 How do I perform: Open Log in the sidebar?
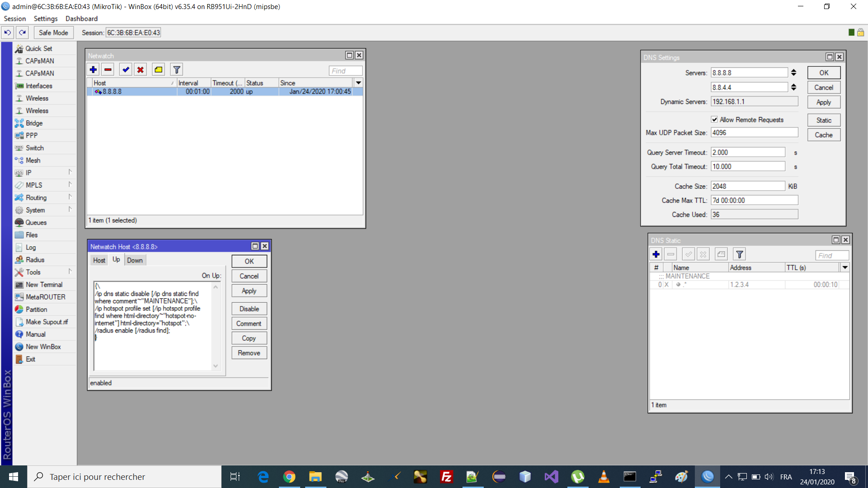(x=31, y=247)
